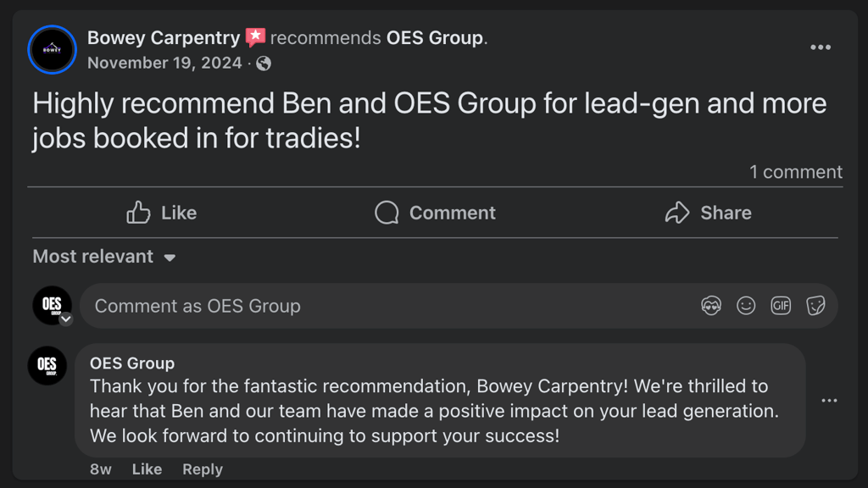Reply to the OES Group comment
Image resolution: width=868 pixels, height=488 pixels.
[203, 469]
